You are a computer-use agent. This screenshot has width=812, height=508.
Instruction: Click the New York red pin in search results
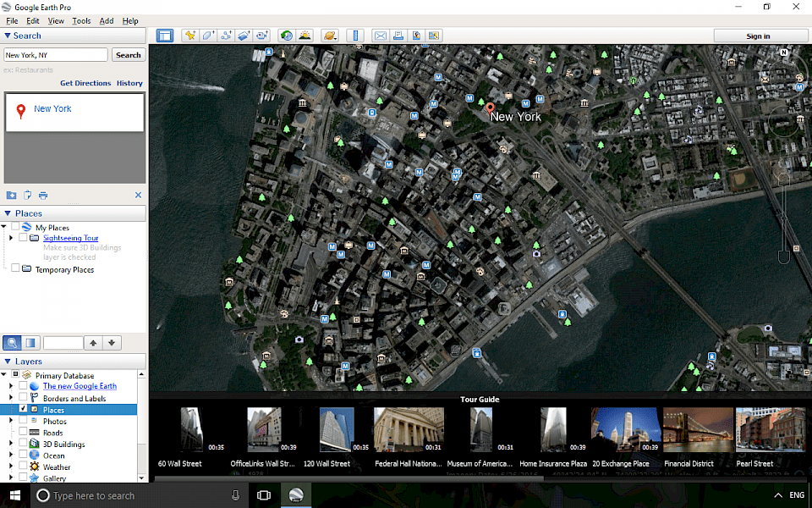tap(20, 111)
